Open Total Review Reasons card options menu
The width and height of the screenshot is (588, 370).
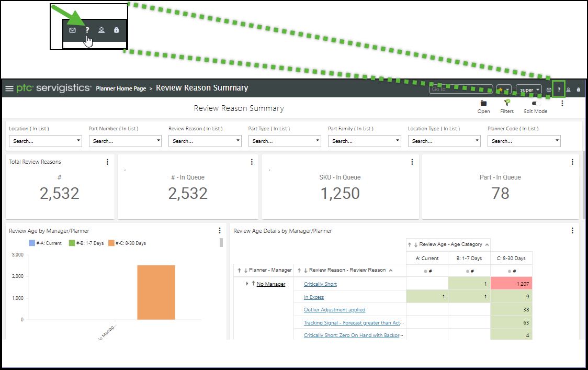click(107, 162)
